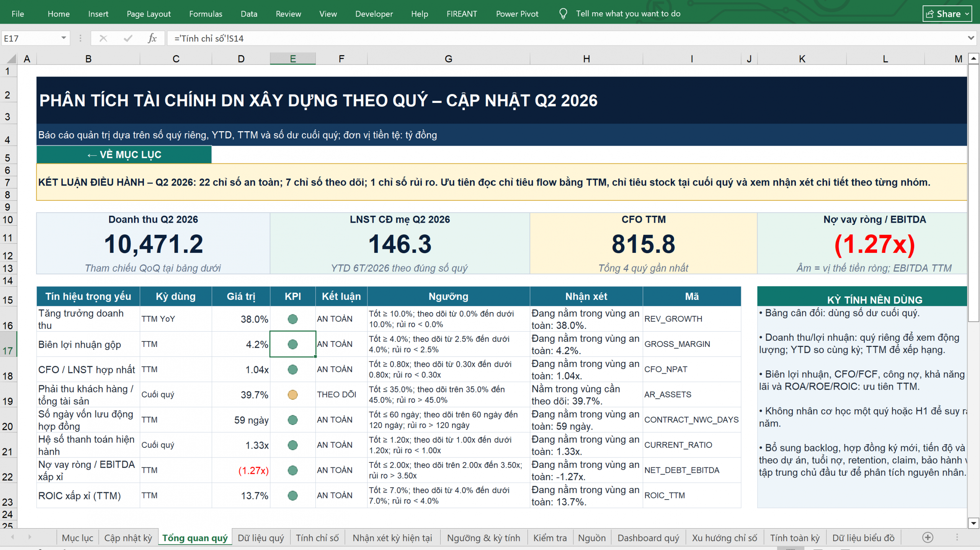Screen dimensions: 980x550
Task: Open the Tính chỉ số sheet
Action: pos(317,538)
